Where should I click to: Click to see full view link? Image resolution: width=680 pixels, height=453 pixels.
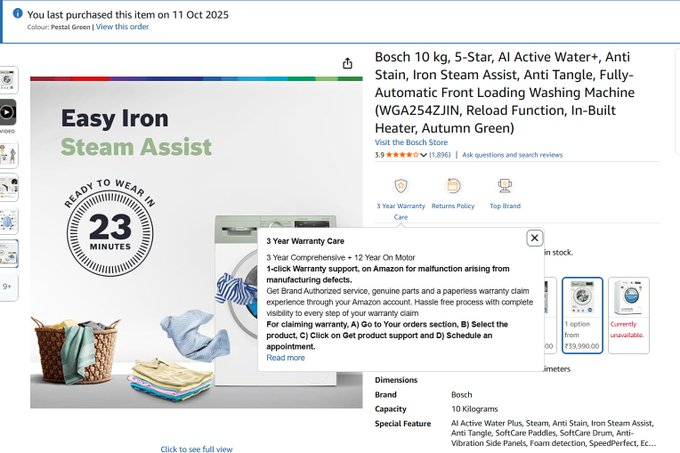click(196, 449)
